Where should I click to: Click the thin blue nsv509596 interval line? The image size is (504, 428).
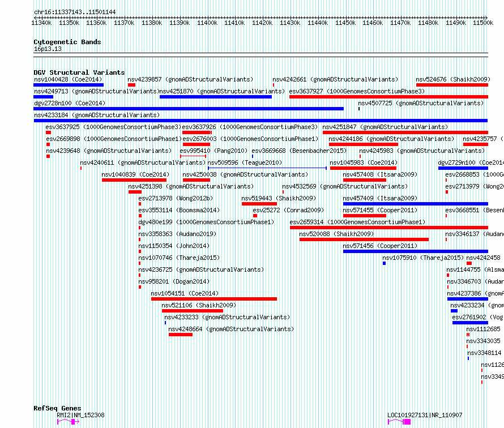click(x=267, y=168)
